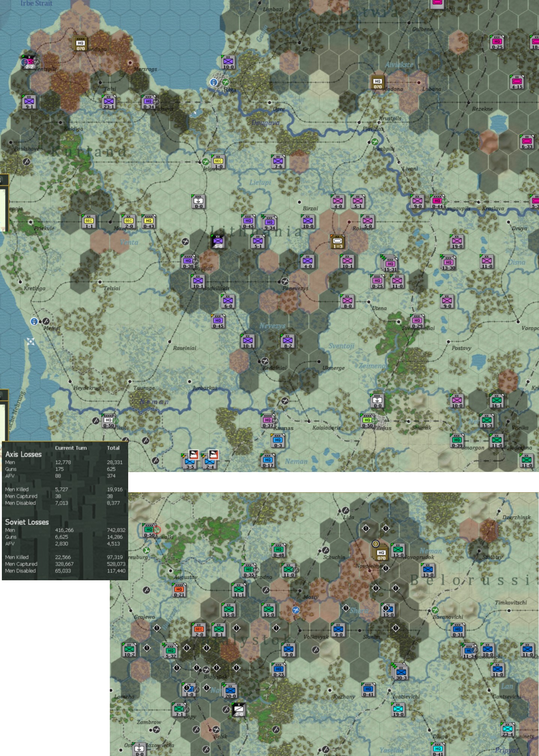The image size is (539, 756).
Task: Click Soviet total men value 742,832
Action: (x=116, y=530)
